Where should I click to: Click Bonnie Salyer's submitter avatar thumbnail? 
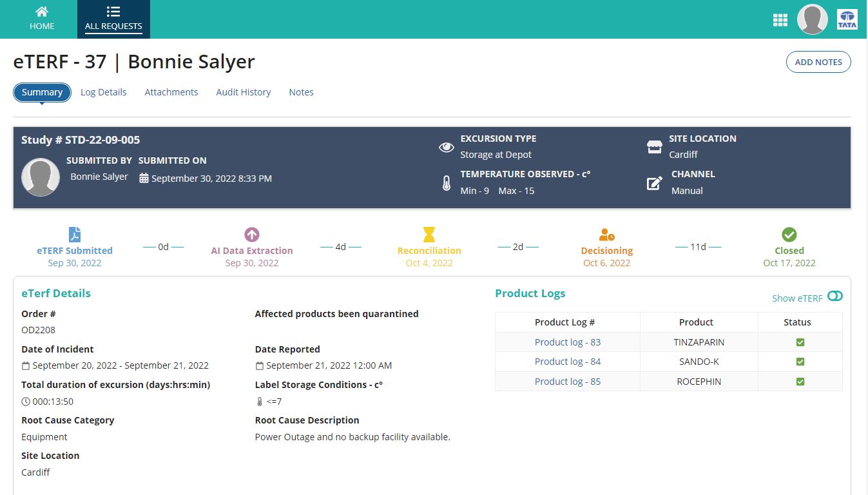tap(41, 177)
